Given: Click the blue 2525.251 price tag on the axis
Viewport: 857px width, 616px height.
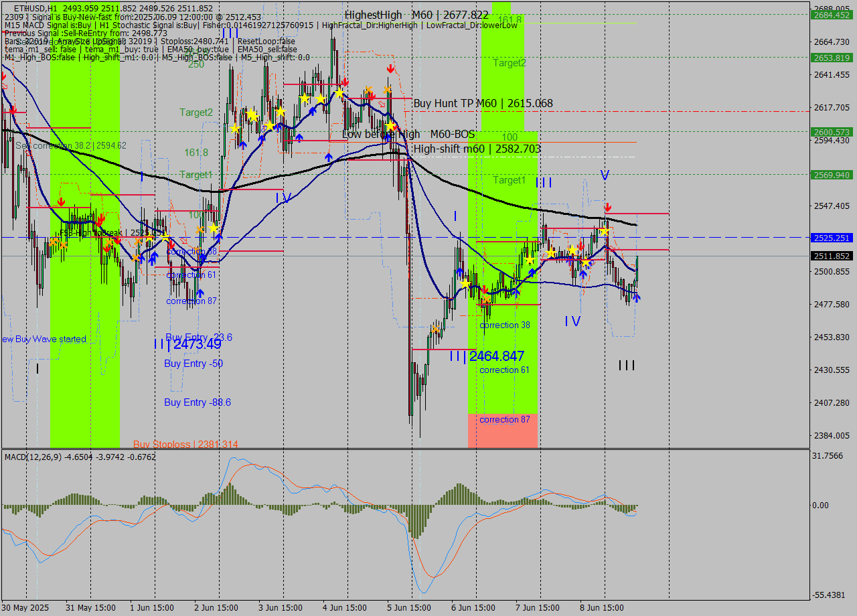Looking at the screenshot, I should [830, 236].
